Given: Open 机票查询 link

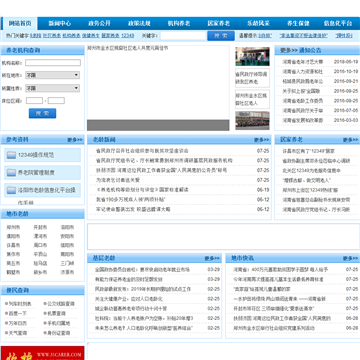Looking at the screenshot, I should click(56, 313).
